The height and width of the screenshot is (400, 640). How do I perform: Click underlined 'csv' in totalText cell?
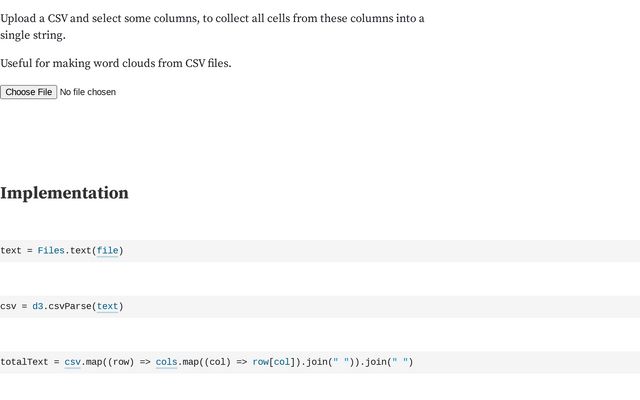[73, 362]
